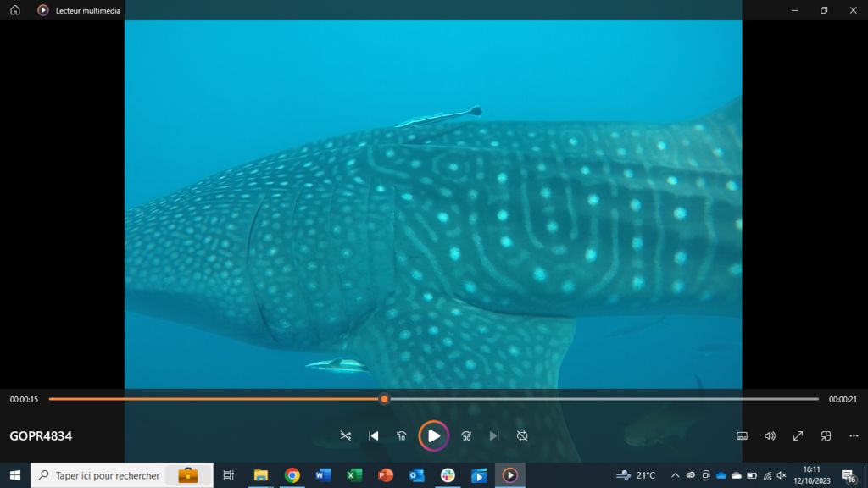Enter full screen mode
868x488 pixels.
tap(798, 435)
